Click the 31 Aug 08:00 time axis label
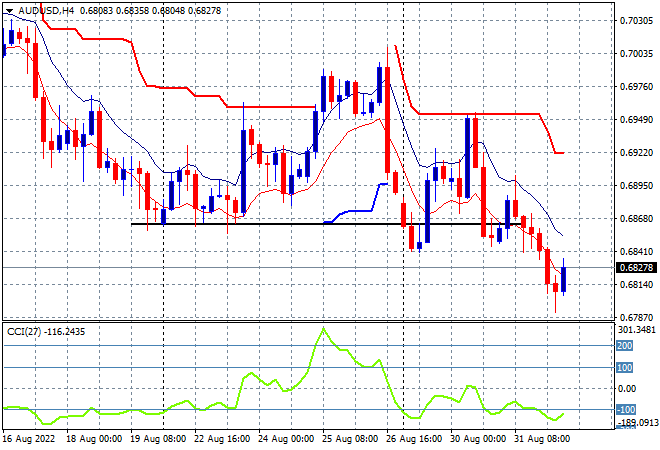The height and width of the screenshot is (450, 660). (x=543, y=439)
